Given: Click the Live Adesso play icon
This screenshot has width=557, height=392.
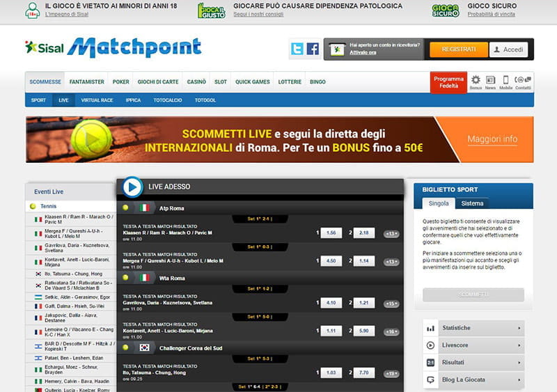Looking at the screenshot, I should pos(132,187).
